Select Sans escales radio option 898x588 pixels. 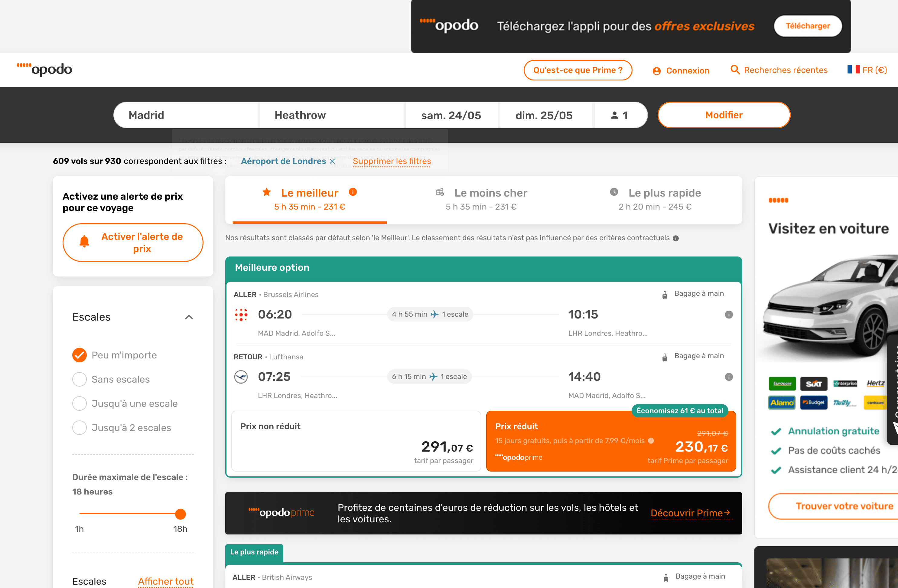point(80,379)
